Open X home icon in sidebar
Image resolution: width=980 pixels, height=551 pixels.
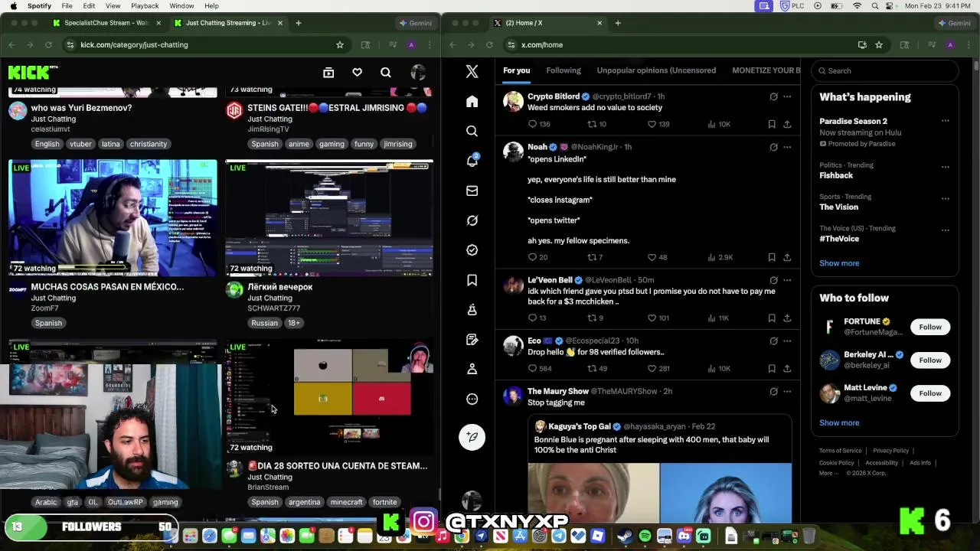tap(472, 102)
